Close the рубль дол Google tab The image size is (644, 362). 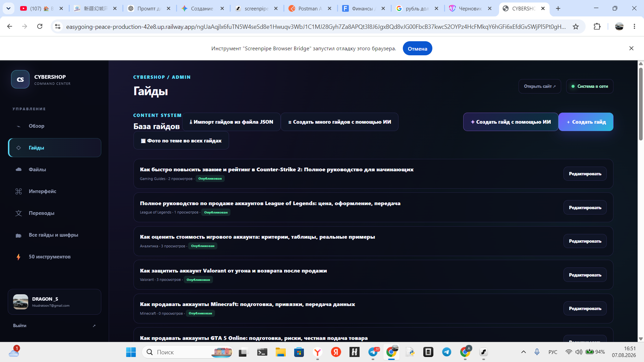436,8
